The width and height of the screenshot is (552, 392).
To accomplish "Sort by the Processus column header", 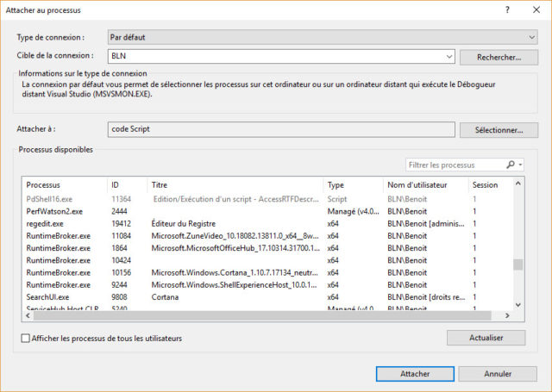I will (x=64, y=185).
